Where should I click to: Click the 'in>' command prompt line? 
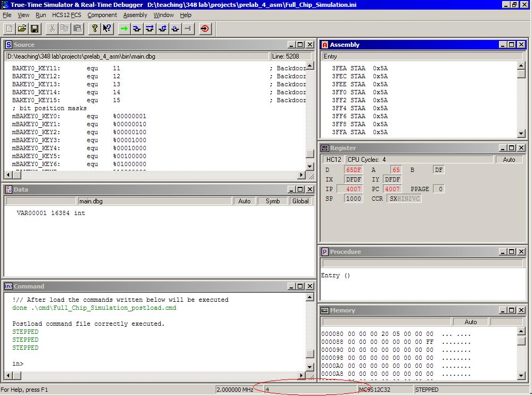tap(18, 364)
